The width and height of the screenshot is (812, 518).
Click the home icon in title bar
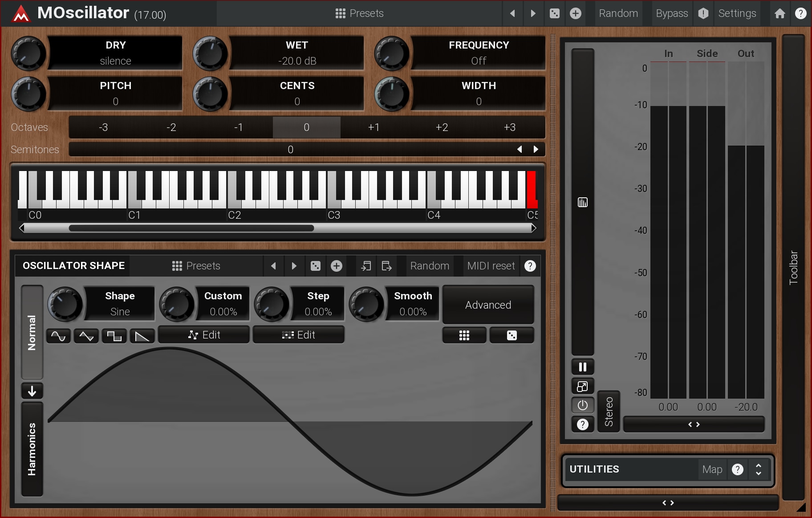click(x=780, y=13)
